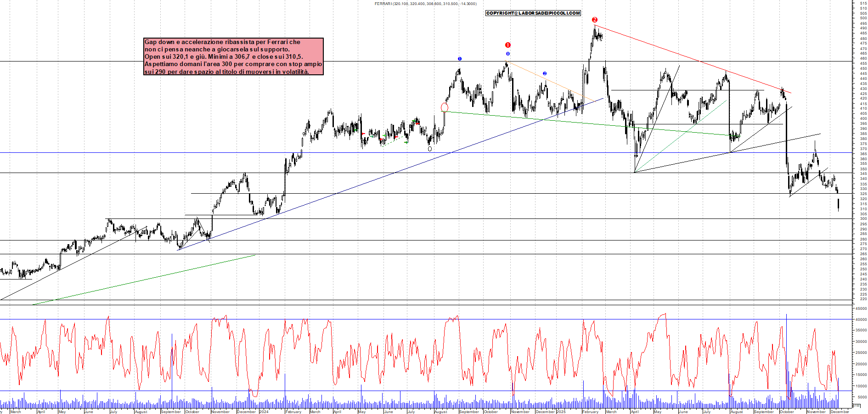Select the 2025 label on the time axis
This screenshot has width=868, height=414.
561,412
